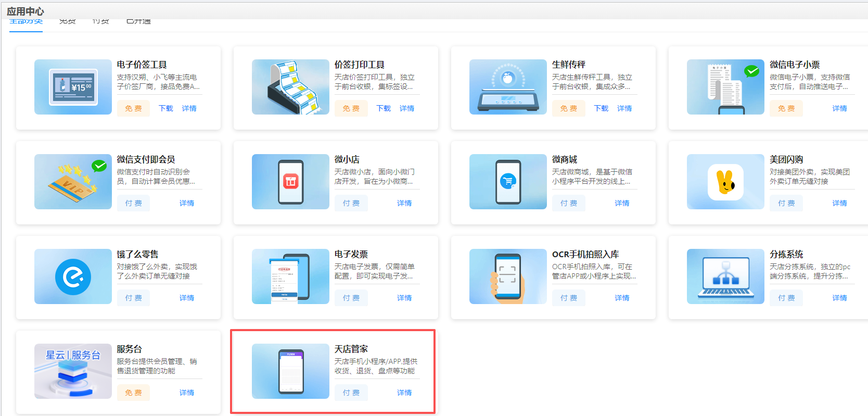Click the 电子发票 title

(x=351, y=254)
